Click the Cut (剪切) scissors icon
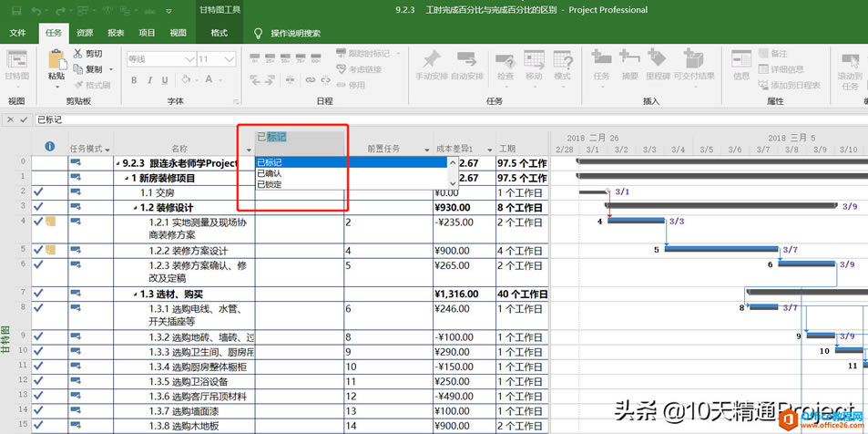Image resolution: width=868 pixels, height=434 pixels. point(77,54)
